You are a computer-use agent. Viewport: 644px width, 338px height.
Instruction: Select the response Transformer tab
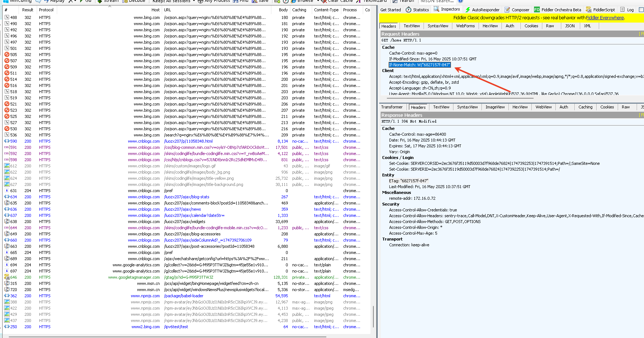click(x=392, y=107)
